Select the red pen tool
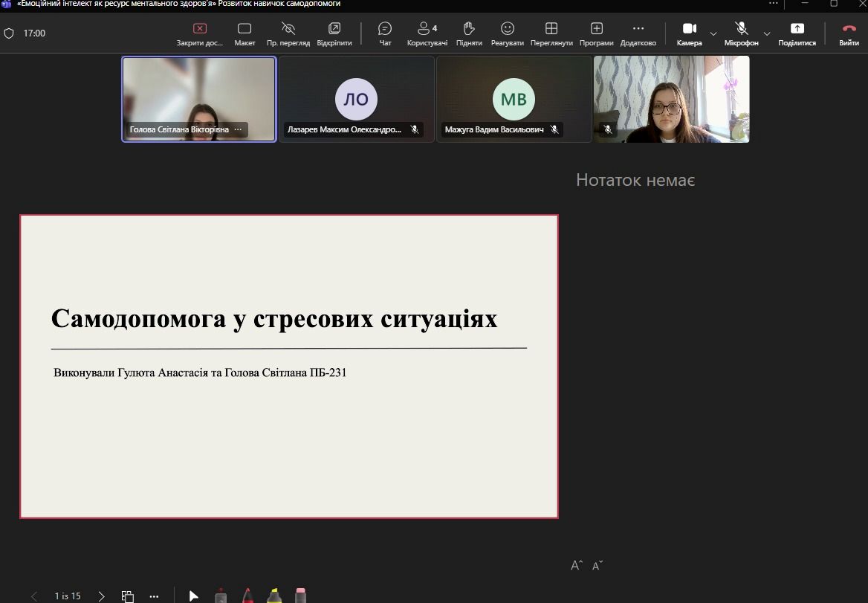868x603 pixels. click(247, 596)
